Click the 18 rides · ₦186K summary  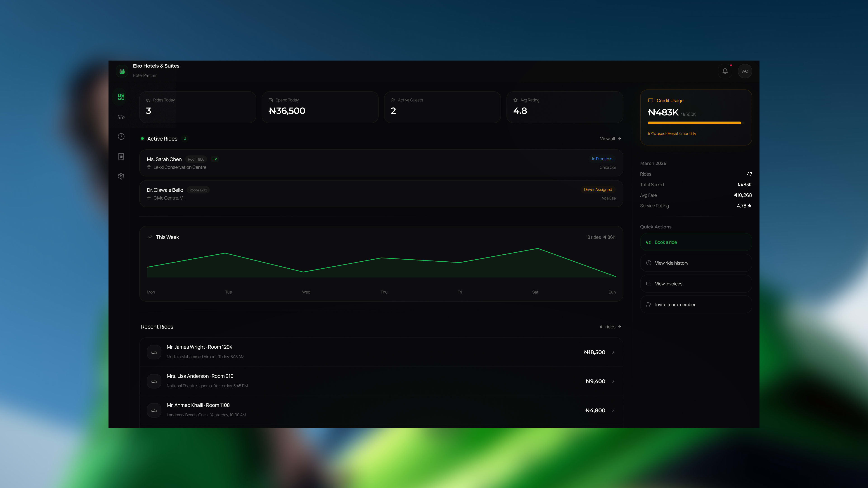click(600, 237)
